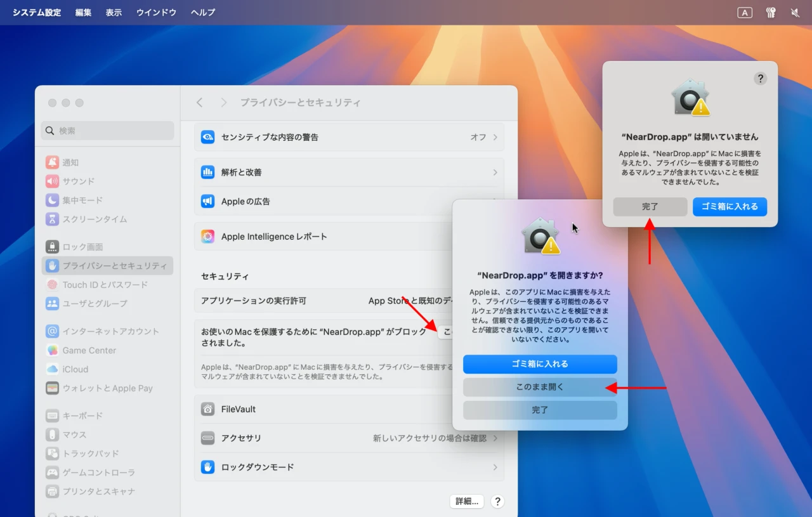Click the 詳細... button

pos(466,501)
